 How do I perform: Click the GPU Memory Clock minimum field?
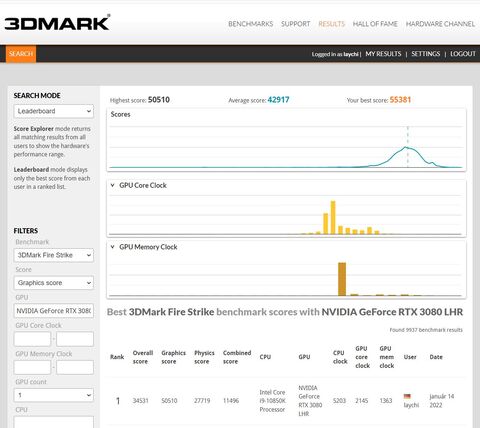[32, 367]
